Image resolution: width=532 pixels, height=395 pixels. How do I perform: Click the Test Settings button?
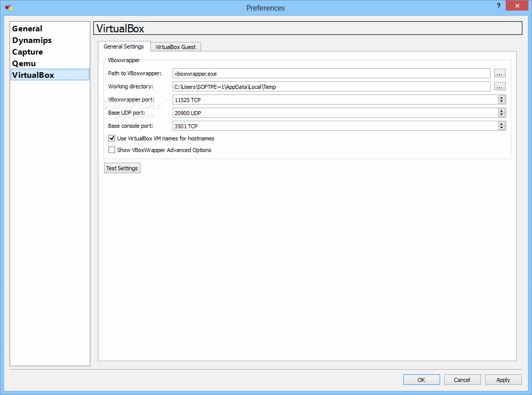(x=122, y=168)
